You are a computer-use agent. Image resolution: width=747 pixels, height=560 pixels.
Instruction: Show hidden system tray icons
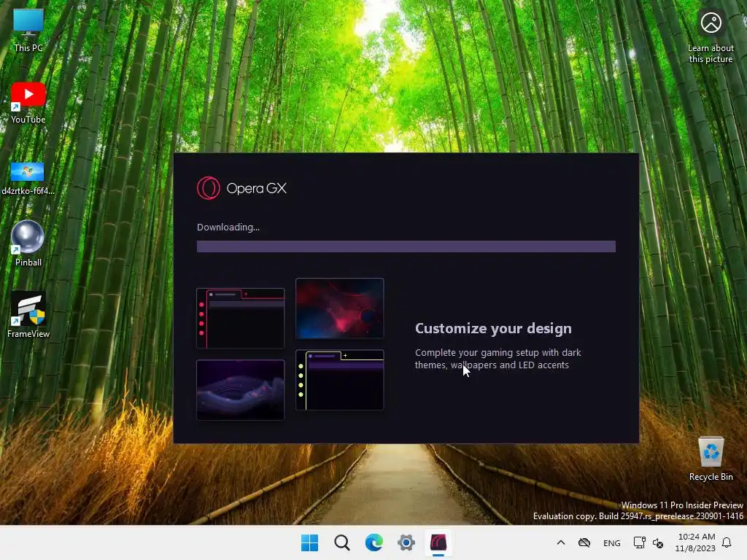click(x=561, y=542)
